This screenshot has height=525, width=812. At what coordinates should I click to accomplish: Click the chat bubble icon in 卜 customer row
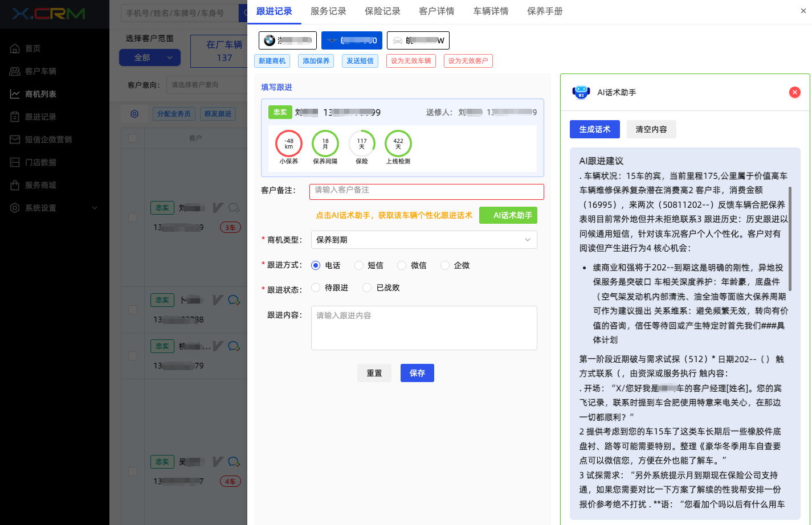234,300
